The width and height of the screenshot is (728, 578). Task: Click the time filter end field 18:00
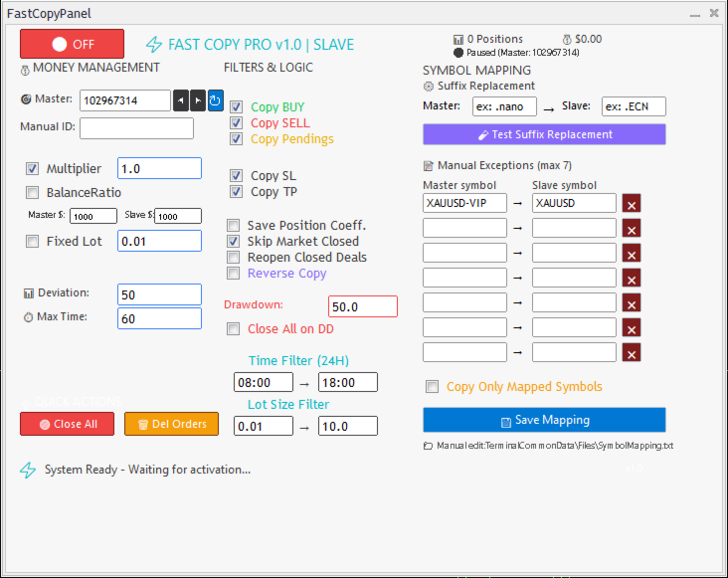348,383
